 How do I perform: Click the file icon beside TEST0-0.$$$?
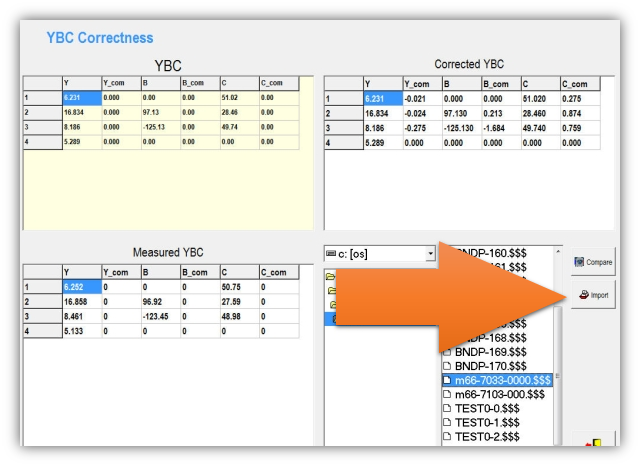click(x=448, y=408)
